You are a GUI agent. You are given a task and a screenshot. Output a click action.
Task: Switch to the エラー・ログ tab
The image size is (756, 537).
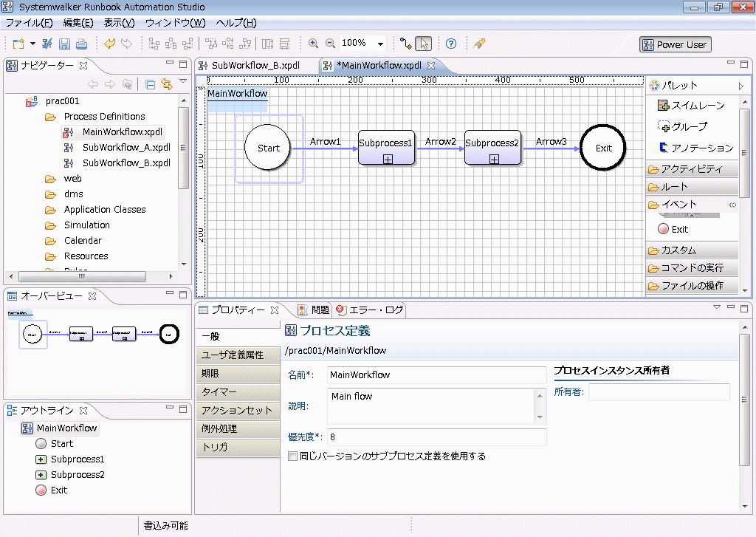[x=370, y=309]
